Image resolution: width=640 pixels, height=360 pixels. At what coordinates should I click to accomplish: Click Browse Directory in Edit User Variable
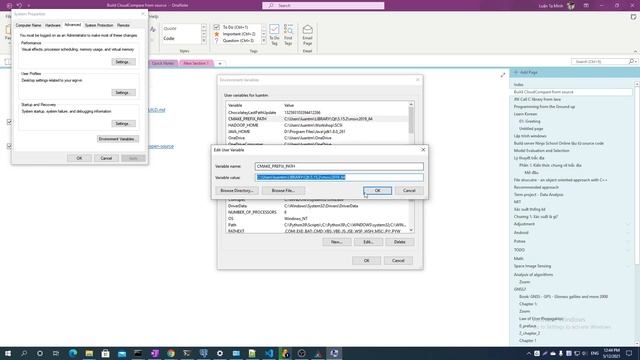coord(237,191)
